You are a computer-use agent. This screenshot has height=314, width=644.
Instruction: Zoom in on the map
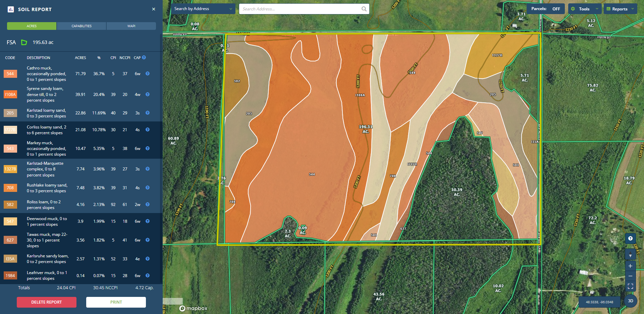pyautogui.click(x=630, y=266)
